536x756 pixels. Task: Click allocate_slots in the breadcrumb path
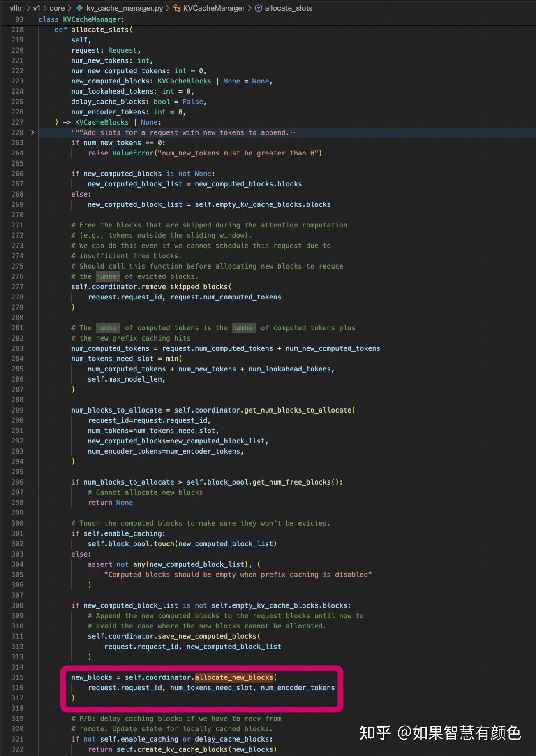(x=289, y=8)
